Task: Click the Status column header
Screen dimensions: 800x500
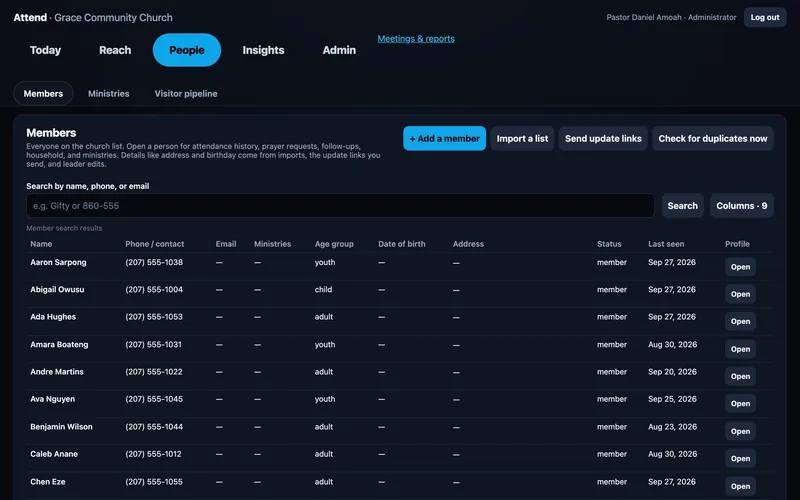Action: (x=609, y=244)
